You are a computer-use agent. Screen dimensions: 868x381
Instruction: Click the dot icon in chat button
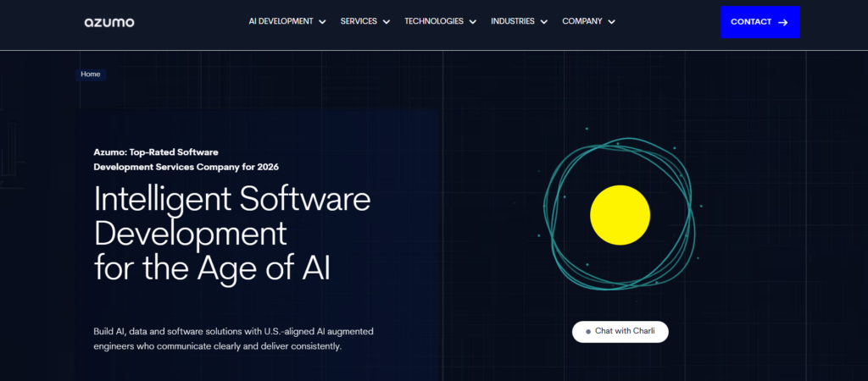click(588, 332)
